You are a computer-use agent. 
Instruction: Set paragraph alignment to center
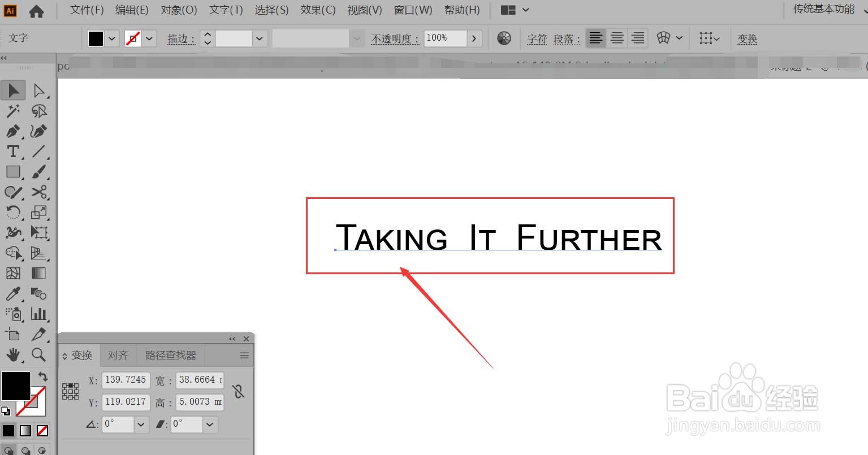click(x=617, y=38)
